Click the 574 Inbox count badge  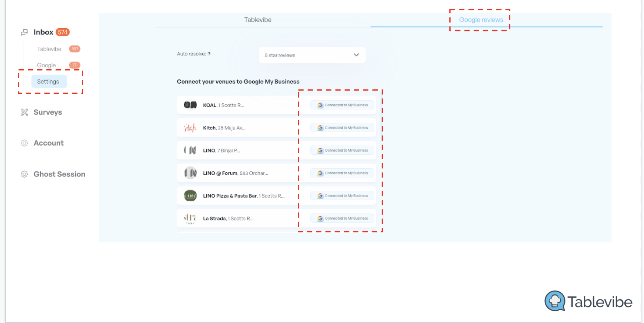(62, 32)
